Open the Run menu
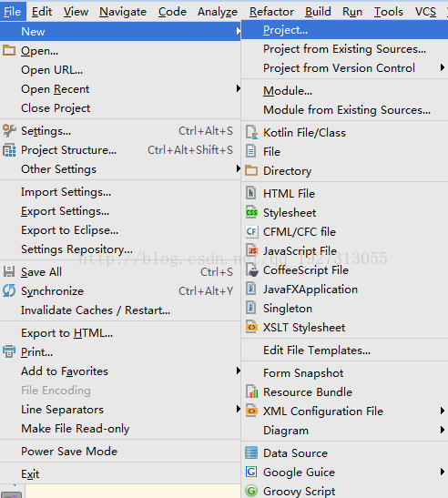Screen dimensions: 448x498 tap(352, 12)
